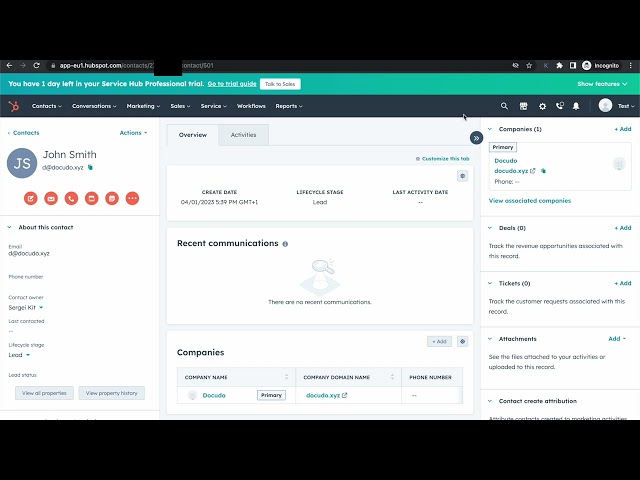This screenshot has width=640, height=480.
Task: Click the View property history button
Action: tap(111, 393)
